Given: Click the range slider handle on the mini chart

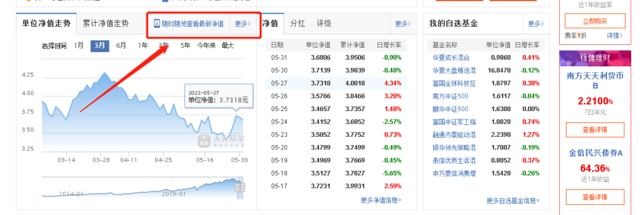Looking at the screenshot, I should (240, 187).
